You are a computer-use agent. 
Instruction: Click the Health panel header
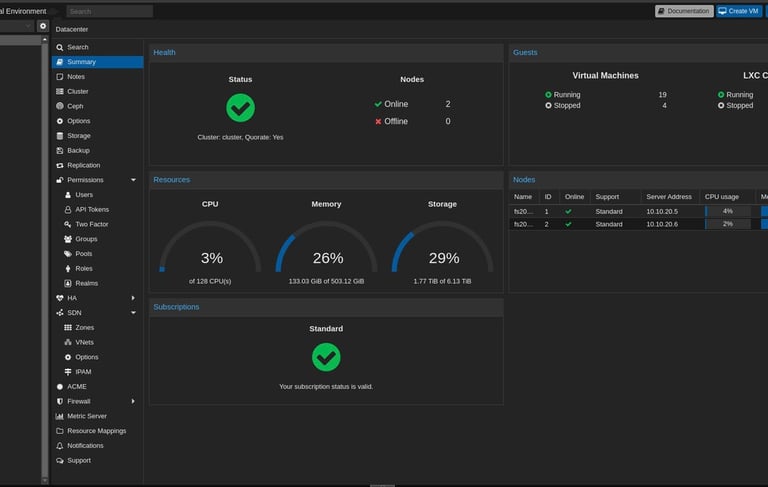coord(326,52)
